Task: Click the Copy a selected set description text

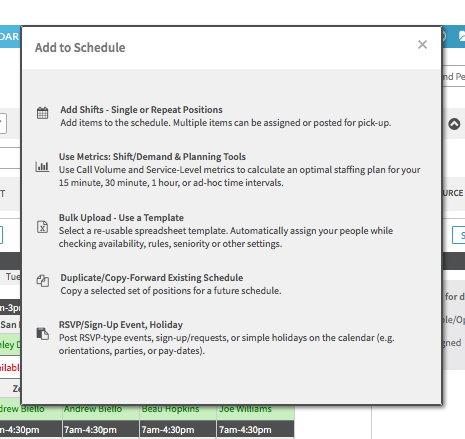Action: click(x=171, y=291)
